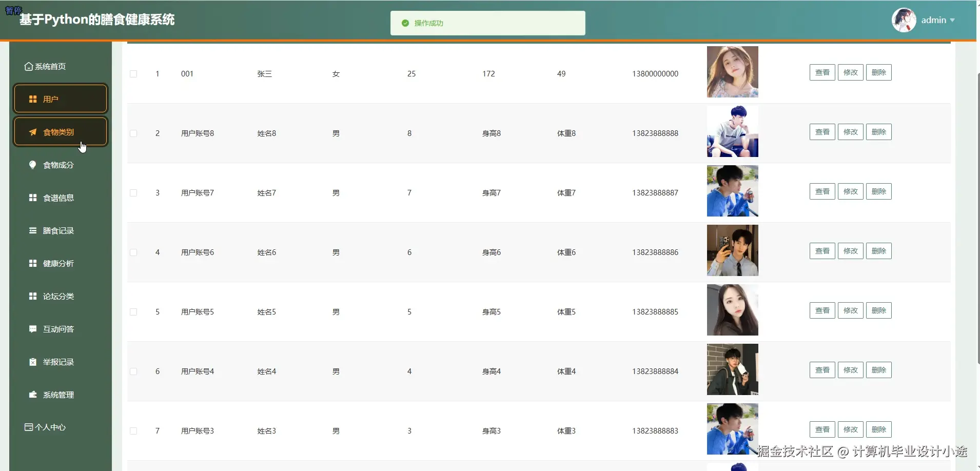Check the box for row 用户账号6
The image size is (980, 471).
[133, 252]
